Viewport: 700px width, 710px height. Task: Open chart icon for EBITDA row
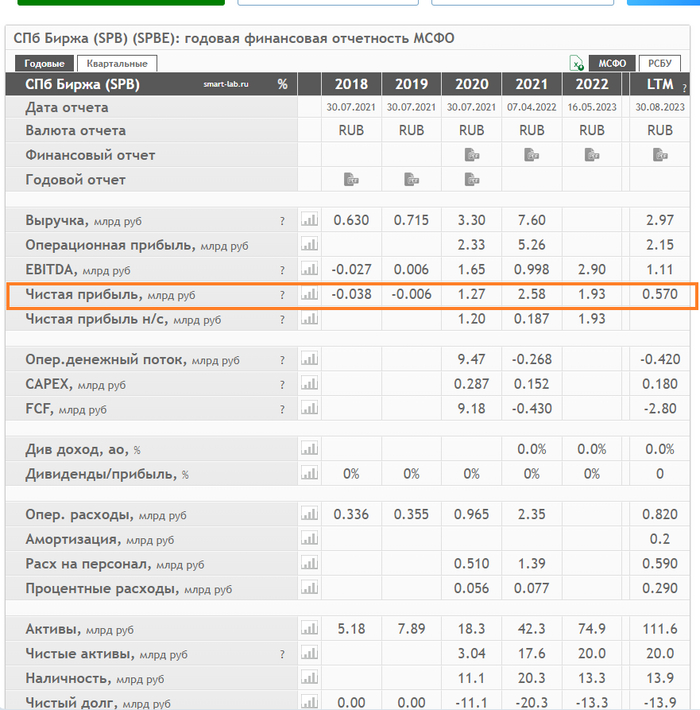310,269
